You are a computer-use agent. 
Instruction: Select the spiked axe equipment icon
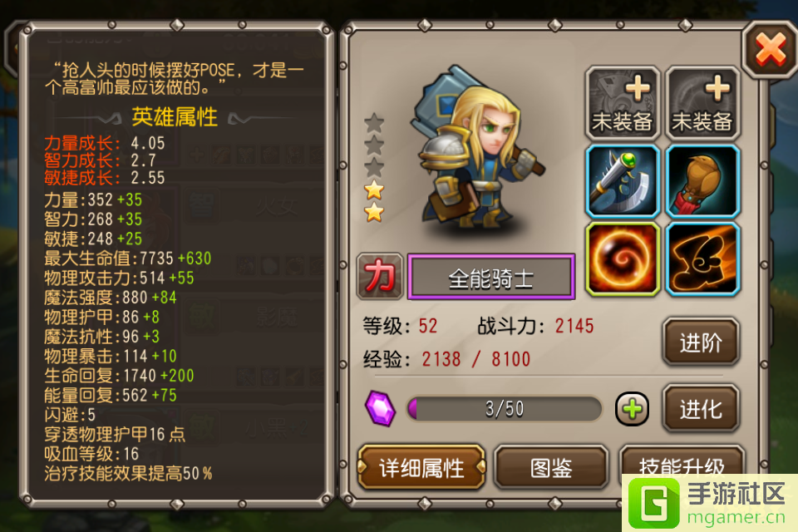pos(622,181)
